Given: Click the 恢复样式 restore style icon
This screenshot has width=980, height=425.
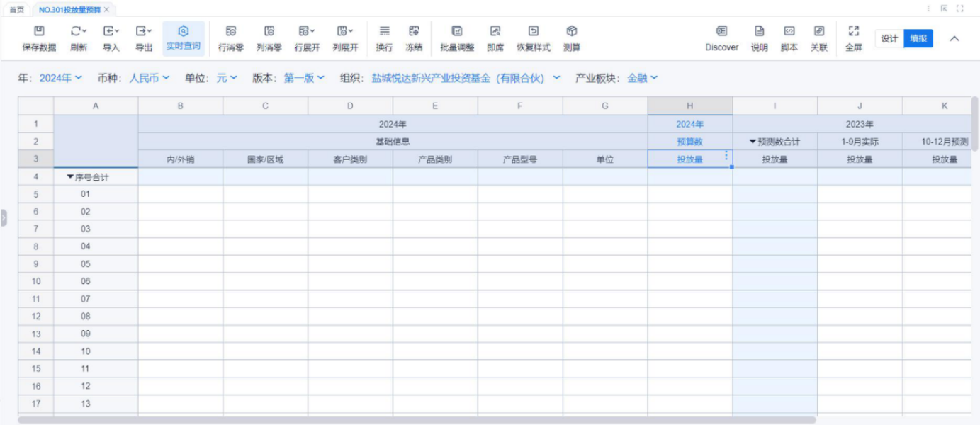Looking at the screenshot, I should tap(533, 31).
